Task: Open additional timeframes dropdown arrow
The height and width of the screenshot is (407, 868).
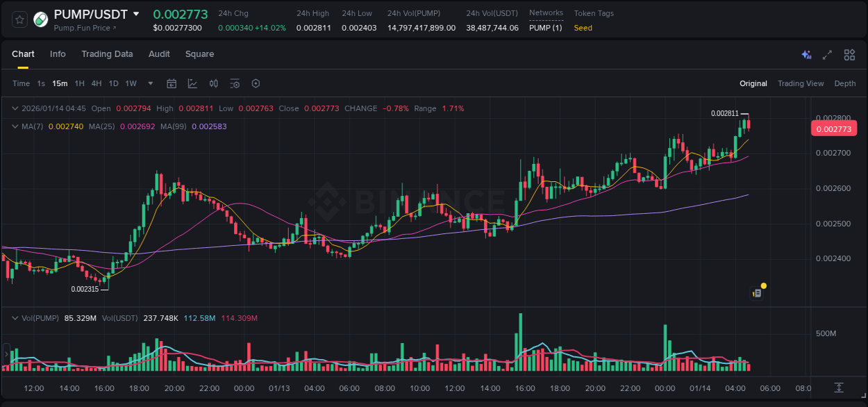Action: pyautogui.click(x=149, y=83)
